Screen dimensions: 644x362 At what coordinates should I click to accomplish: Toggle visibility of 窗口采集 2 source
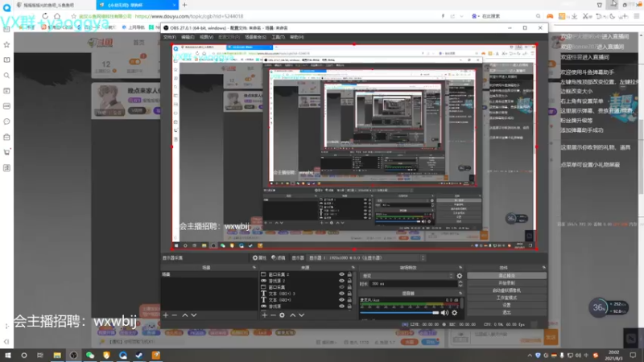click(x=341, y=274)
